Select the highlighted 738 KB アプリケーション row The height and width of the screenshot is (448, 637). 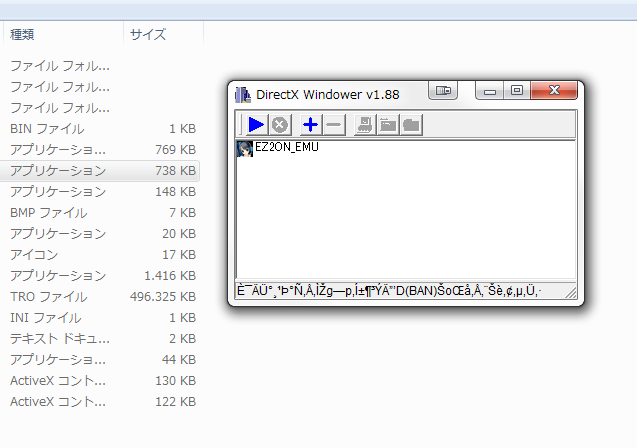(100, 171)
